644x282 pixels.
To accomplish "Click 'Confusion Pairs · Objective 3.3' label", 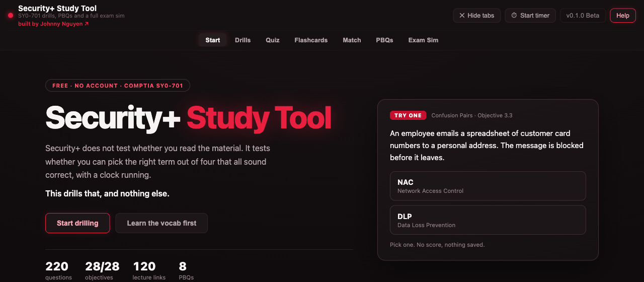I will pyautogui.click(x=472, y=115).
